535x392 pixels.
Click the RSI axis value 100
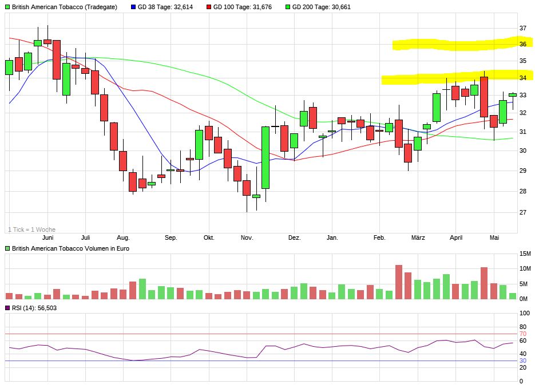pyautogui.click(x=525, y=313)
